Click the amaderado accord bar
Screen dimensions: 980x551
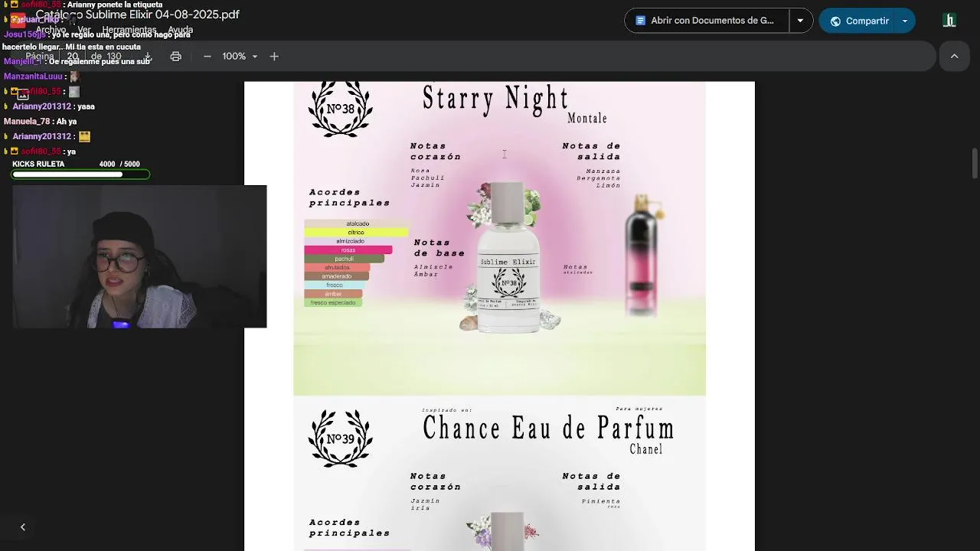point(337,276)
